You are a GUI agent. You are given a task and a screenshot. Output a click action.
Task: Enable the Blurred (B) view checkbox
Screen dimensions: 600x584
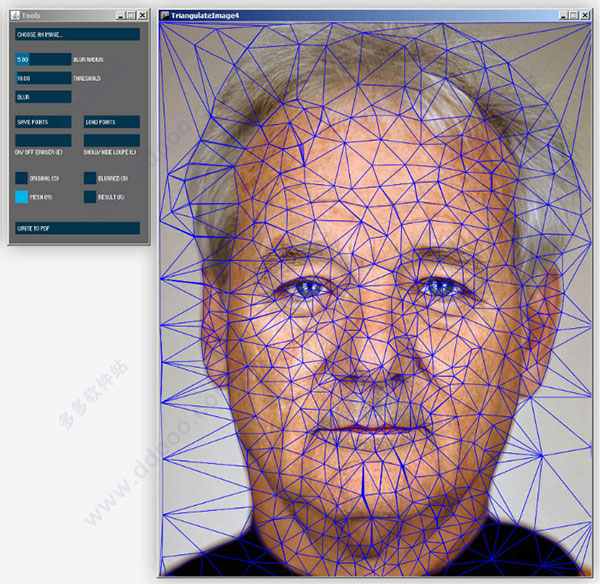pyautogui.click(x=90, y=178)
